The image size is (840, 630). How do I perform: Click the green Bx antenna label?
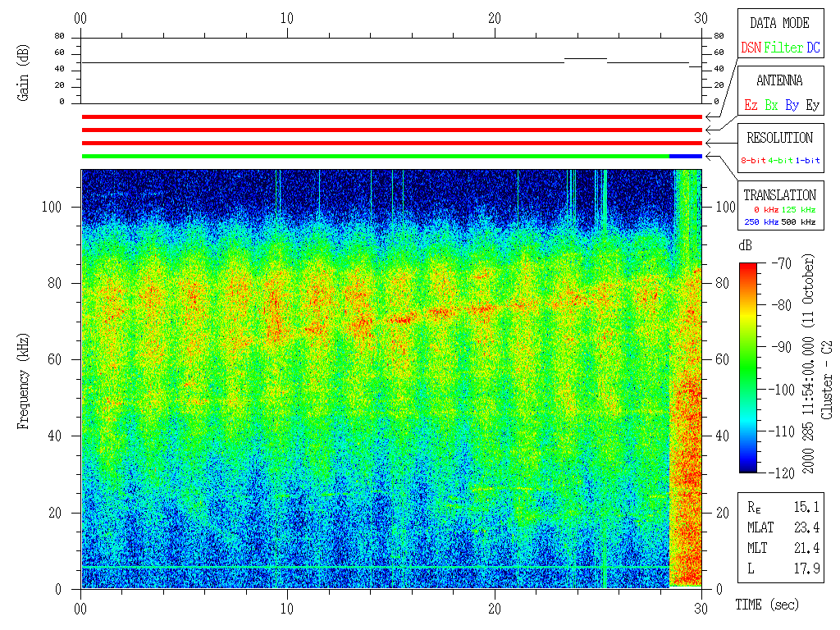coord(771,105)
